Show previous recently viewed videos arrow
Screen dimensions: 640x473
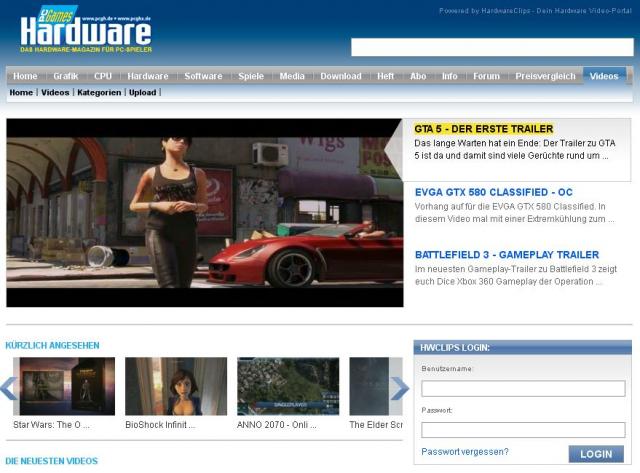tap(9, 388)
